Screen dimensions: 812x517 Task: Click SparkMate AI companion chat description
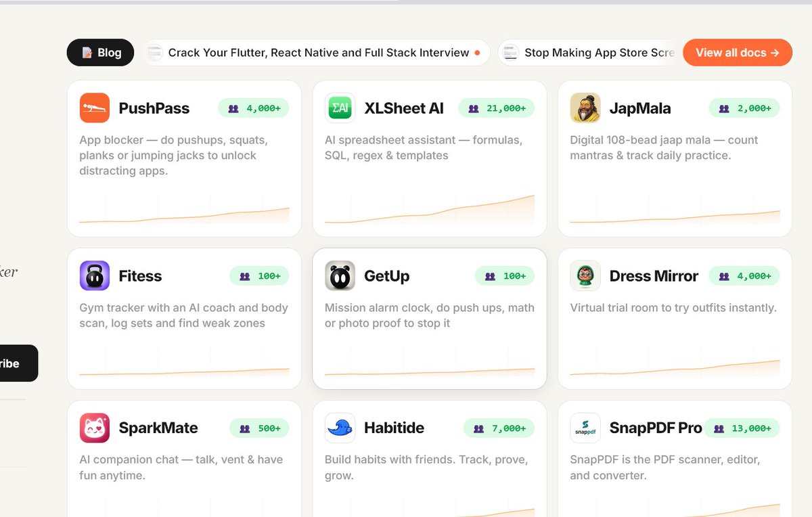pos(181,468)
